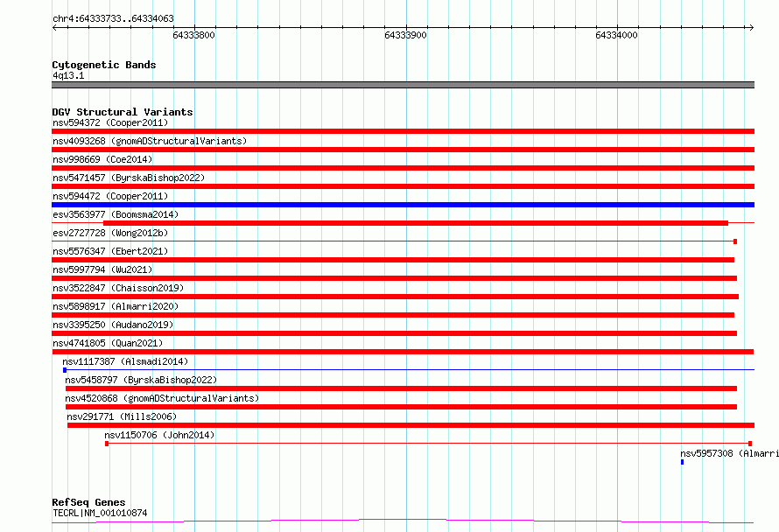The width and height of the screenshot is (779, 532).
Task: Open the esv3563977 (Boomsma2014) label
Action: [116, 214]
